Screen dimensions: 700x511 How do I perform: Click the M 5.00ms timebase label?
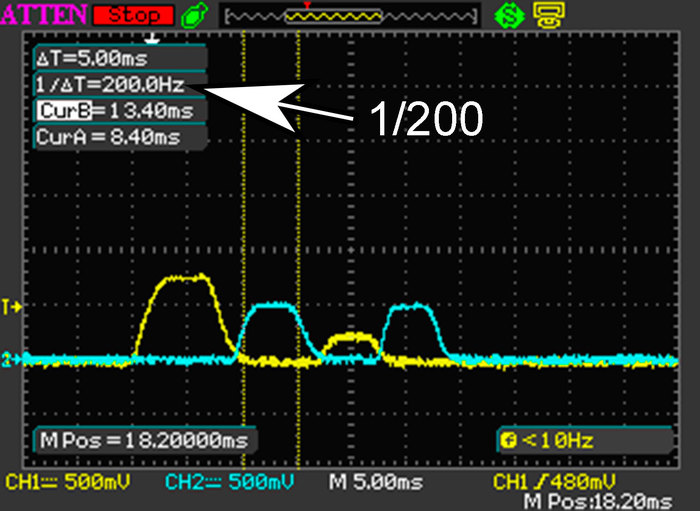(x=376, y=482)
